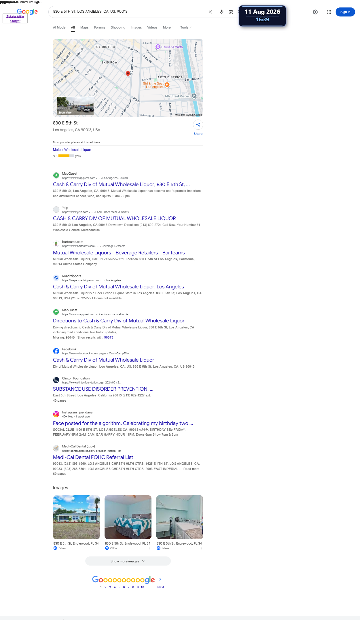Switch to Videos tab
This screenshot has height=620, width=364.
pyautogui.click(x=152, y=27)
